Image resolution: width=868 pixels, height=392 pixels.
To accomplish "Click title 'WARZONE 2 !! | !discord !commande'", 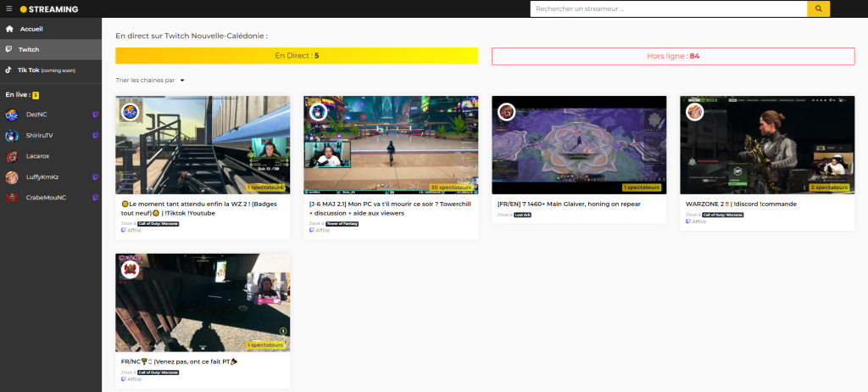I will [x=741, y=204].
